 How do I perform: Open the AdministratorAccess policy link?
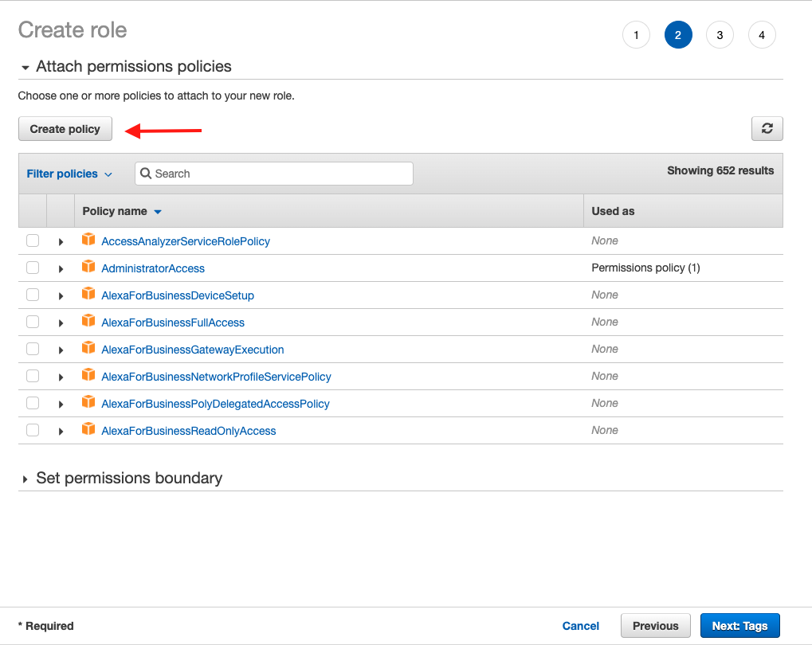point(153,268)
